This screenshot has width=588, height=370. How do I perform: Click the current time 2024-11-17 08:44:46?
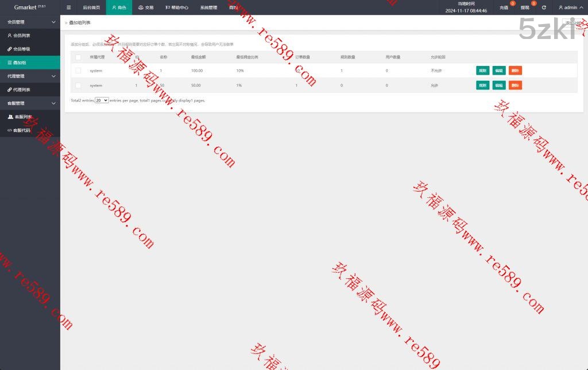pyautogui.click(x=466, y=11)
